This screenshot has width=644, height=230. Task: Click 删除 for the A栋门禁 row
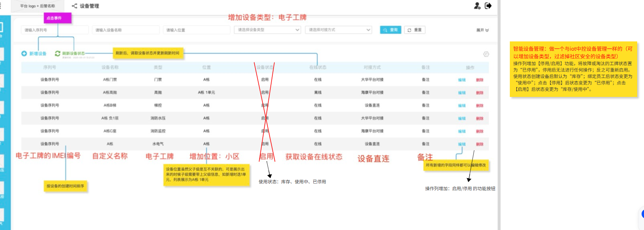(x=480, y=80)
